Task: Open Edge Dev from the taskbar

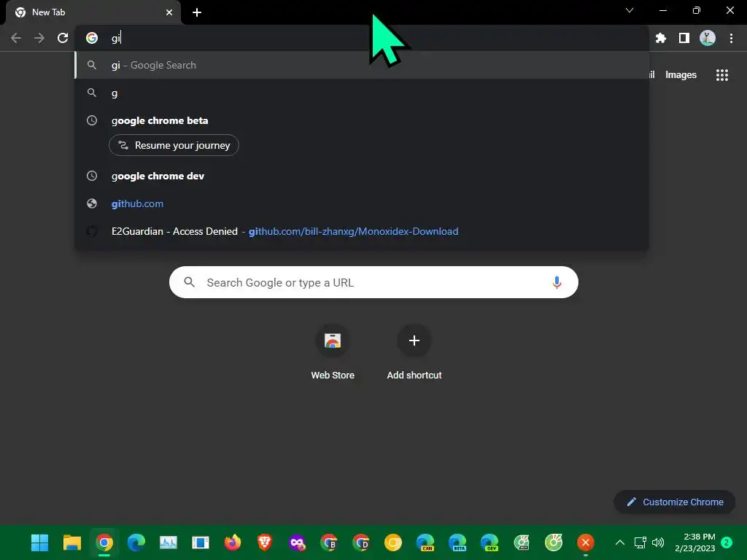Action: point(489,542)
